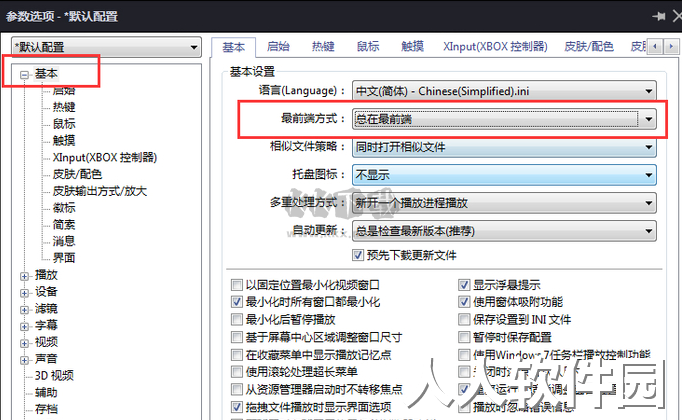Image resolution: width=682 pixels, height=420 pixels.
Task: Select 热键 in the settings tree
Action: pyautogui.click(x=64, y=107)
